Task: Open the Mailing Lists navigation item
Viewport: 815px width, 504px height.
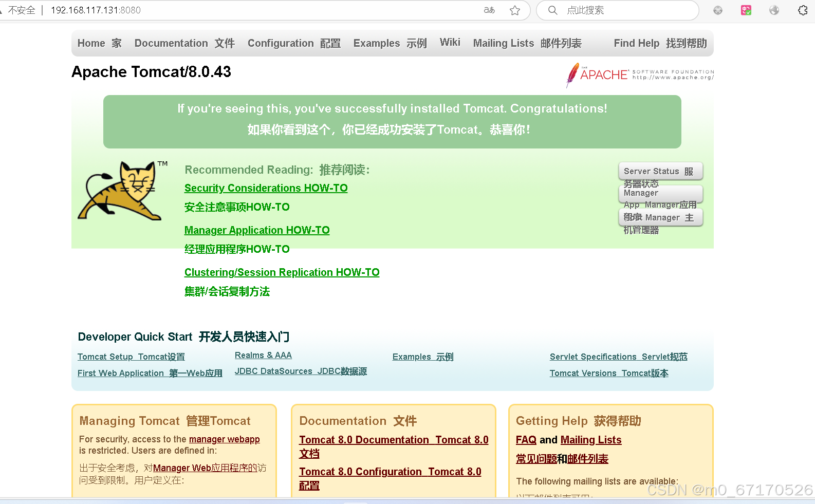Action: pos(527,43)
